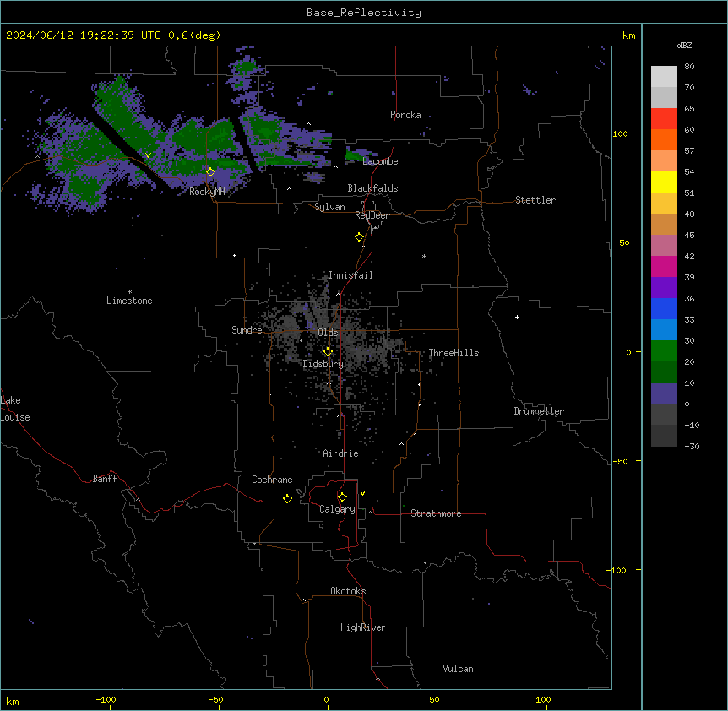
Task: Click the HighRiver label
Action: point(363,627)
